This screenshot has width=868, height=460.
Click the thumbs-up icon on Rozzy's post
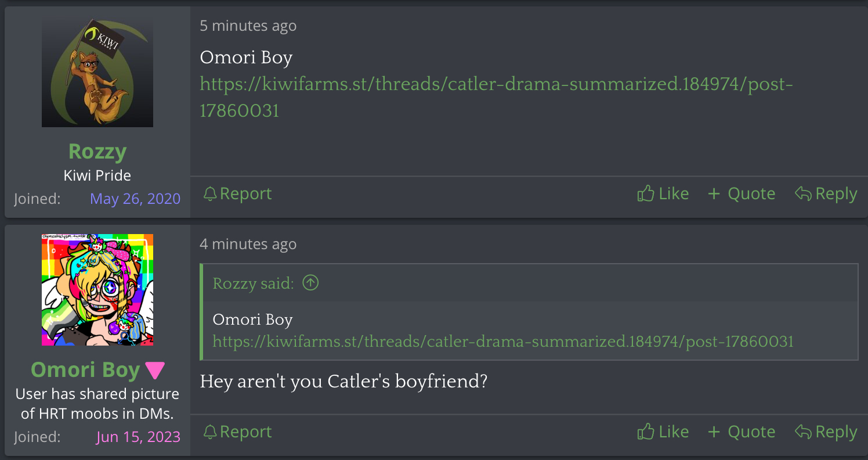click(x=645, y=194)
